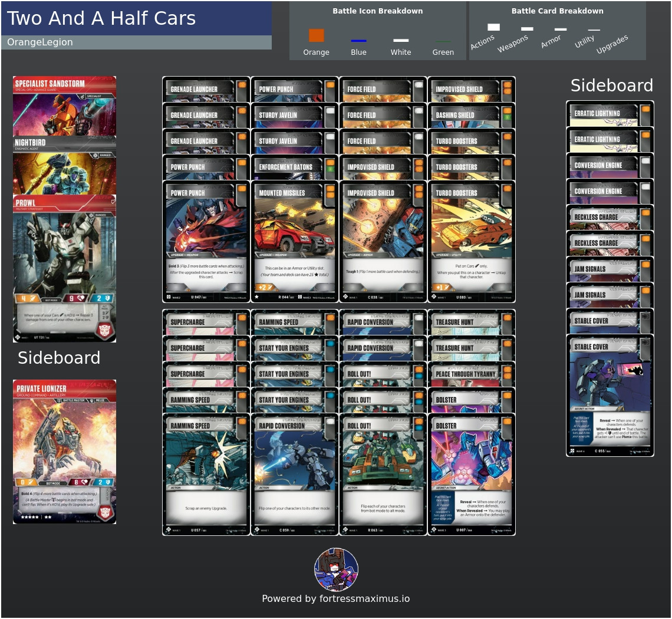This screenshot has width=672, height=619.
Task: Click the fortressmaximus.io round avatar logo
Action: [x=337, y=569]
